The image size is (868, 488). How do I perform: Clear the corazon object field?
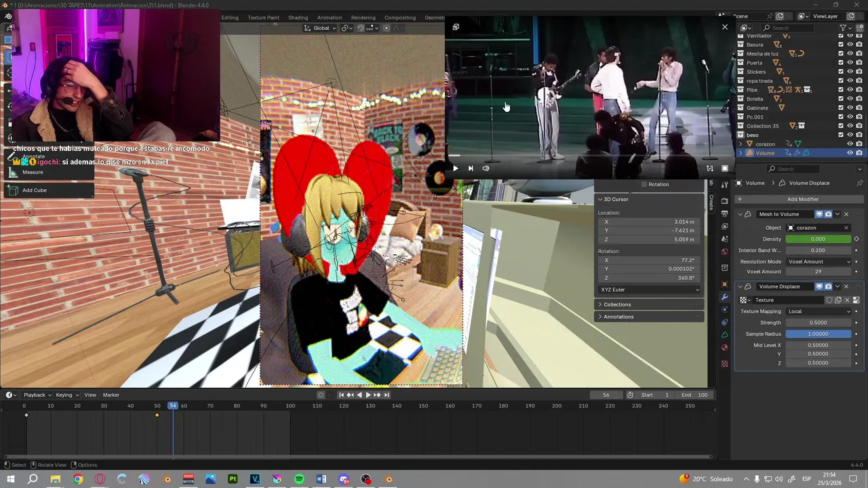pos(846,228)
